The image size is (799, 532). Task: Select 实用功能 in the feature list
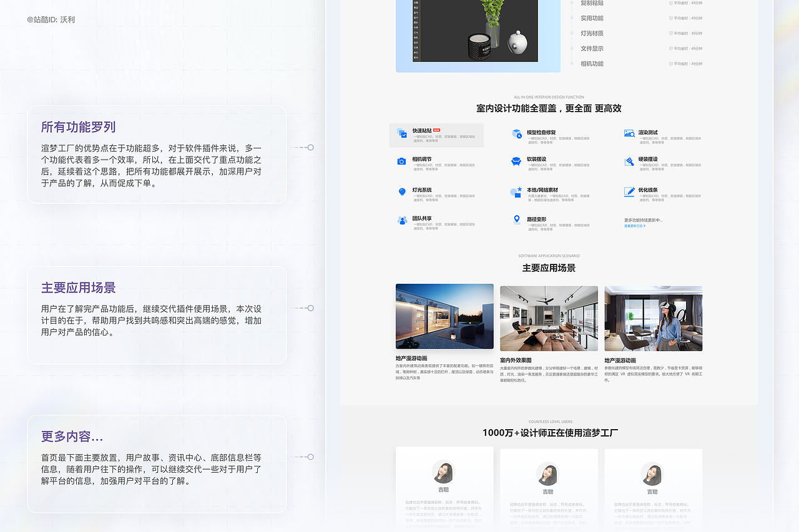(x=592, y=18)
